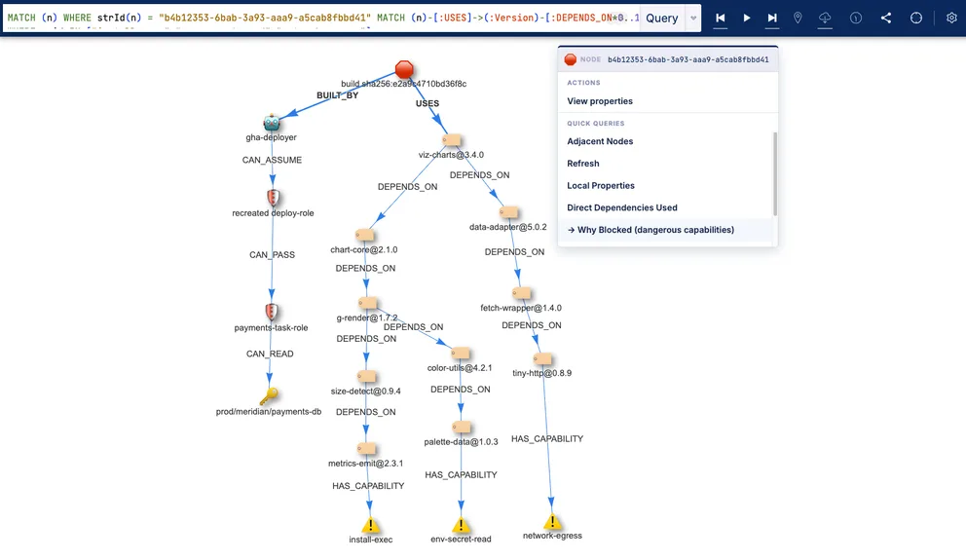Click the red node icon in menu header
The image size is (966, 560).
point(571,59)
